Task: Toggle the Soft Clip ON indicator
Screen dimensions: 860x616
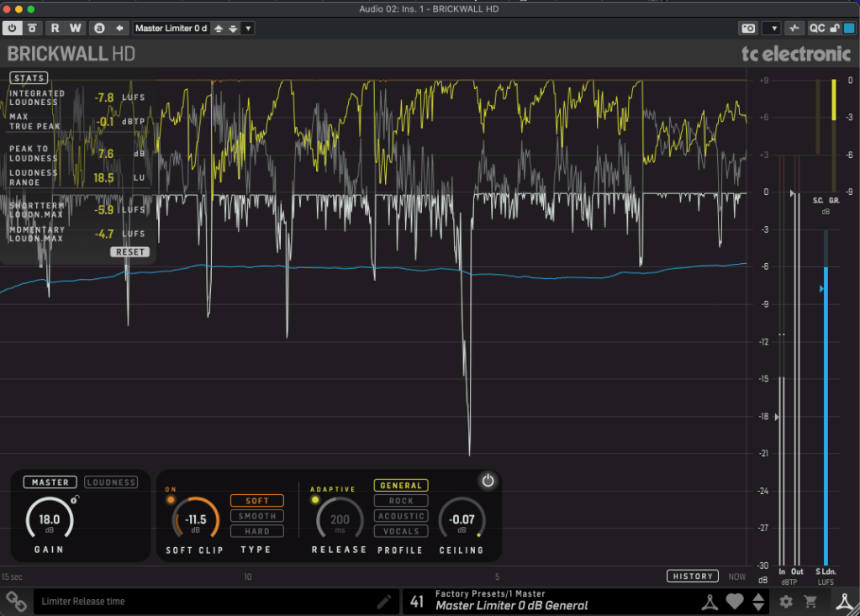Action: coord(171,500)
